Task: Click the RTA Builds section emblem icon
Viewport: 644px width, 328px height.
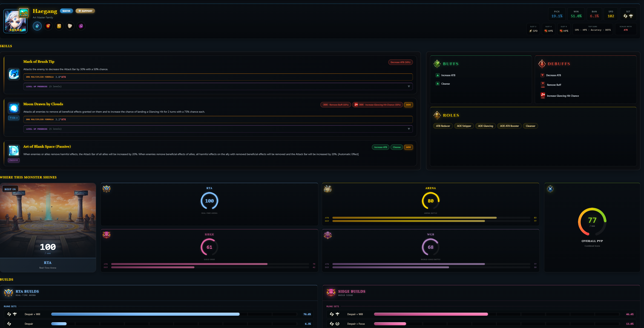Action: pyautogui.click(x=8, y=293)
